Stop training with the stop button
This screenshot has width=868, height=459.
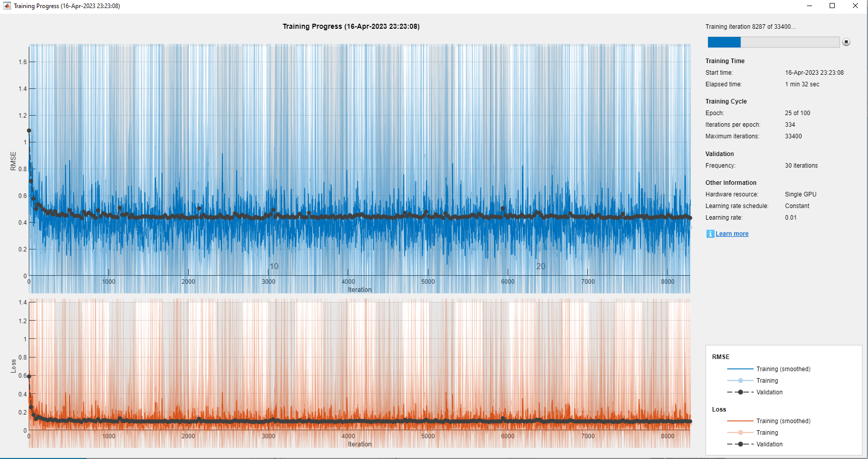click(846, 42)
